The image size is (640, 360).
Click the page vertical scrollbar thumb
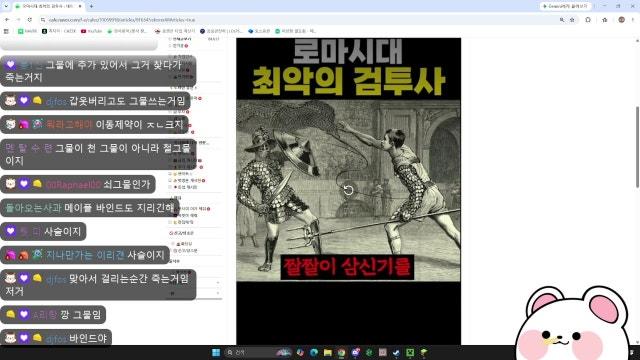coord(637,147)
